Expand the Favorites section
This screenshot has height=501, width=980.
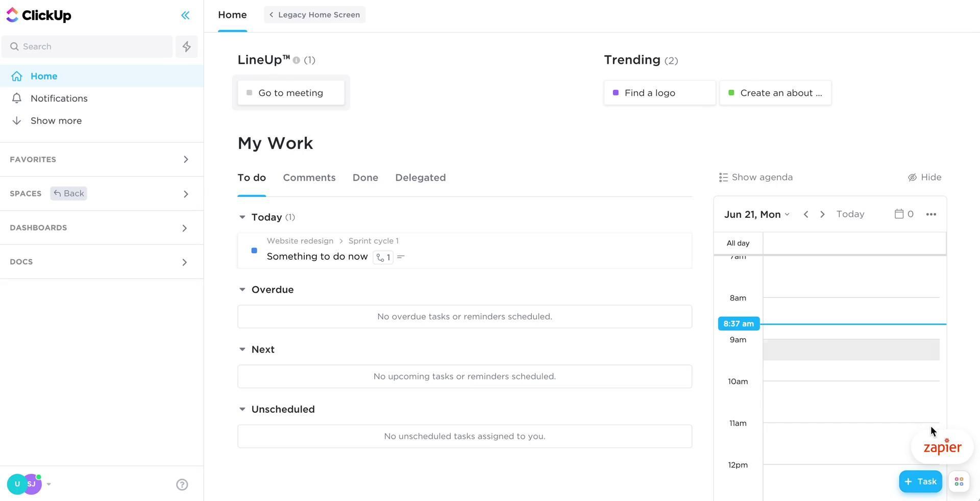click(186, 160)
